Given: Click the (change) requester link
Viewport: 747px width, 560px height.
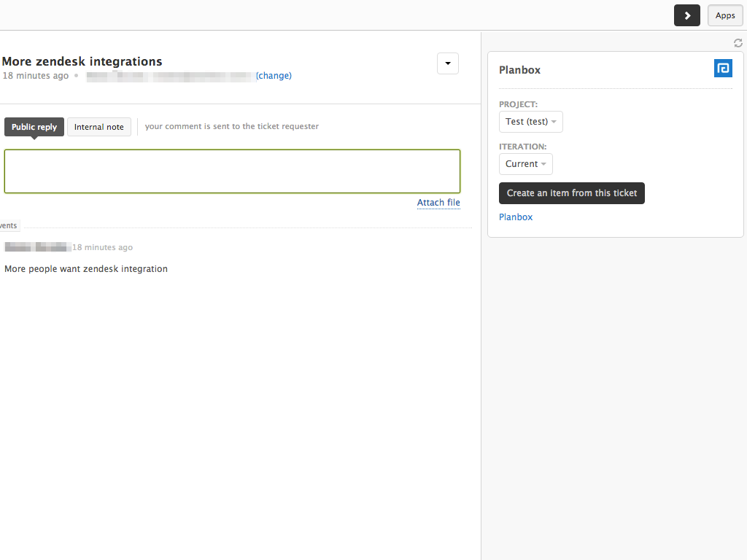Looking at the screenshot, I should tap(274, 76).
